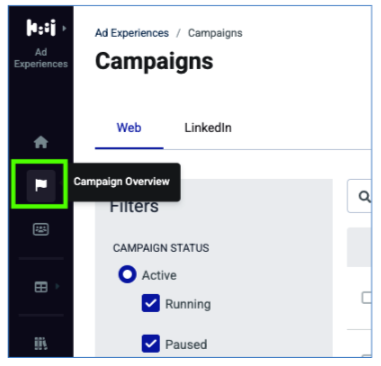The width and height of the screenshot is (381, 366).
Task: Switch to the Web tab
Action: click(129, 128)
